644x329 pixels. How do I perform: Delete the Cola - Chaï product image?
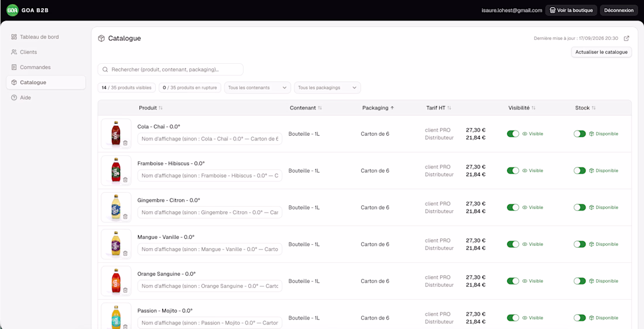coord(125,143)
